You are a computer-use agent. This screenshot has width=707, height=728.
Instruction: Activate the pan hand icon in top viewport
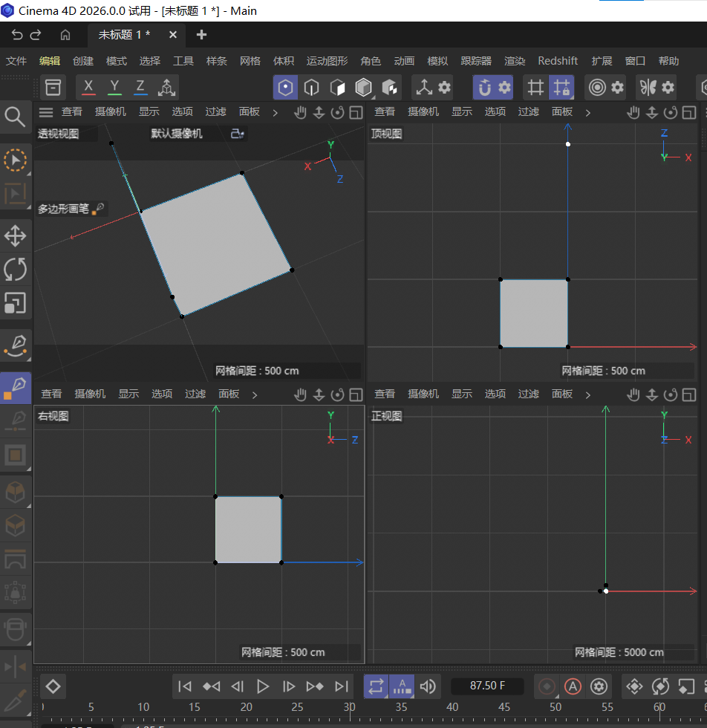tap(633, 112)
